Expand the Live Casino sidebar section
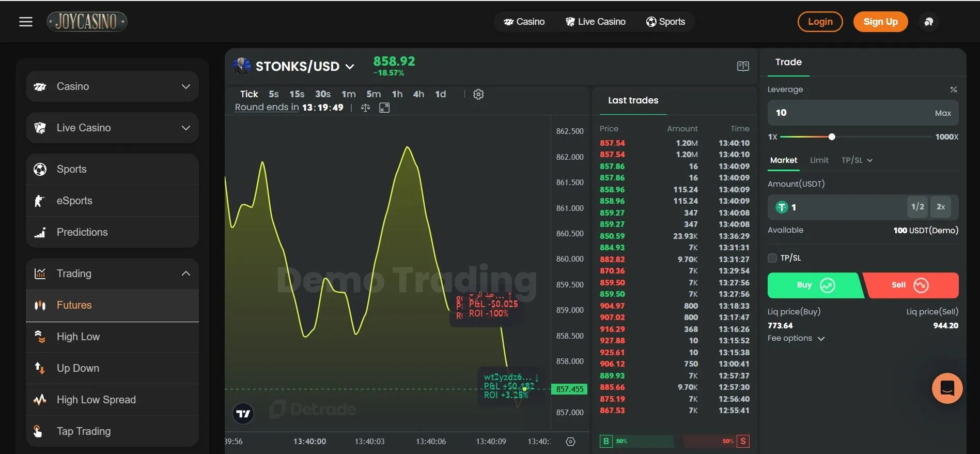Image resolution: width=980 pixels, height=454 pixels. (x=112, y=128)
